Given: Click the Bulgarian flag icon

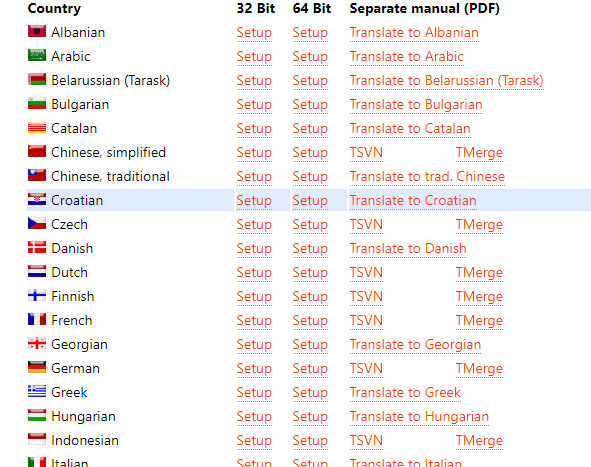Looking at the screenshot, I should (37, 103).
